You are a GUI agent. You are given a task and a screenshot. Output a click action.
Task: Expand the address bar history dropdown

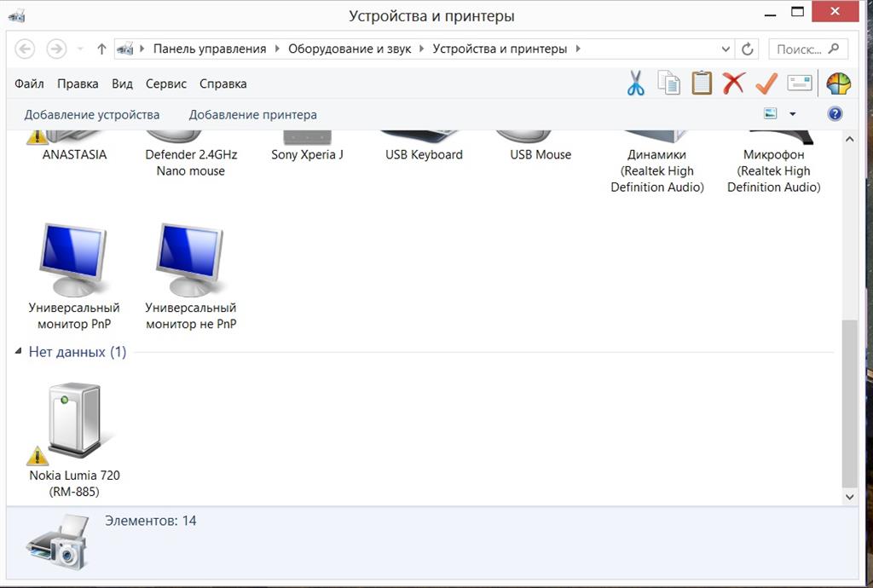[x=726, y=49]
